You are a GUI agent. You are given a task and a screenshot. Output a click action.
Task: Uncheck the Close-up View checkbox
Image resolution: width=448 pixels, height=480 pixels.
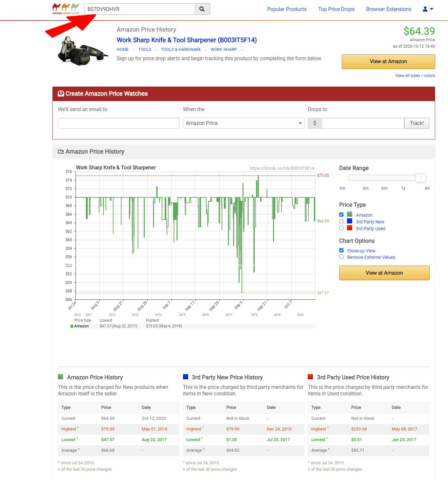click(x=341, y=250)
